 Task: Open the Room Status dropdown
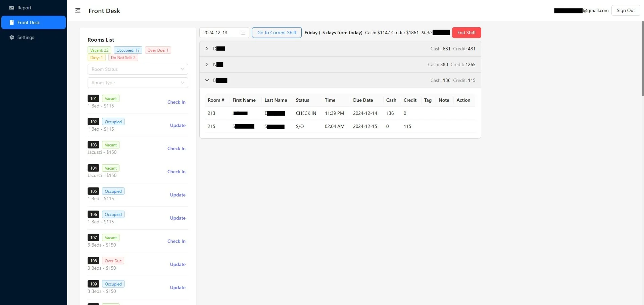138,69
